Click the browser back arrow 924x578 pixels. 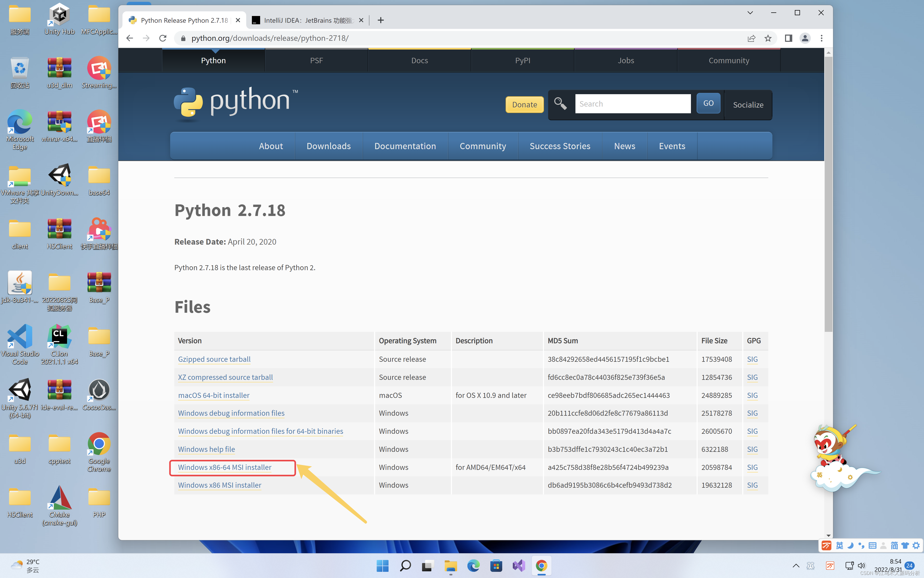coord(130,38)
